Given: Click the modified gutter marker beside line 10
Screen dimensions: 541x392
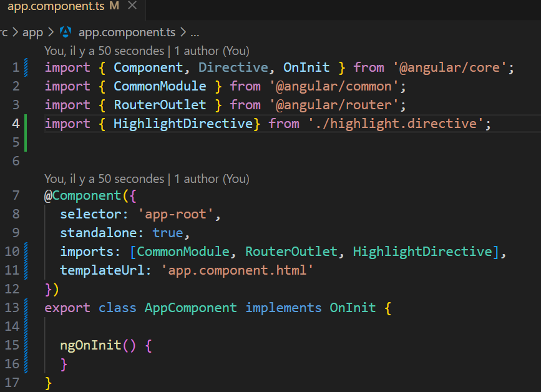Looking at the screenshot, I should 26,261.
